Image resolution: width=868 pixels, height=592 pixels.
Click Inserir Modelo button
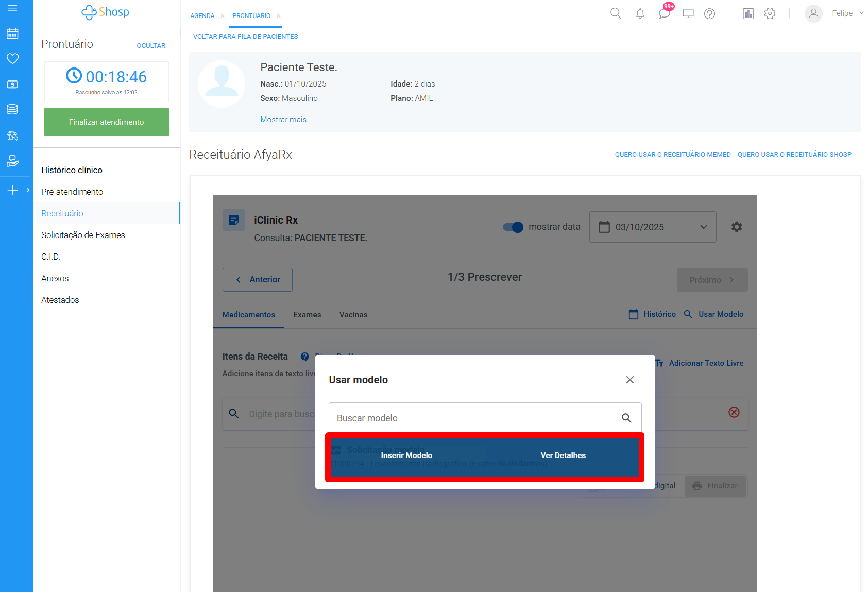(406, 455)
